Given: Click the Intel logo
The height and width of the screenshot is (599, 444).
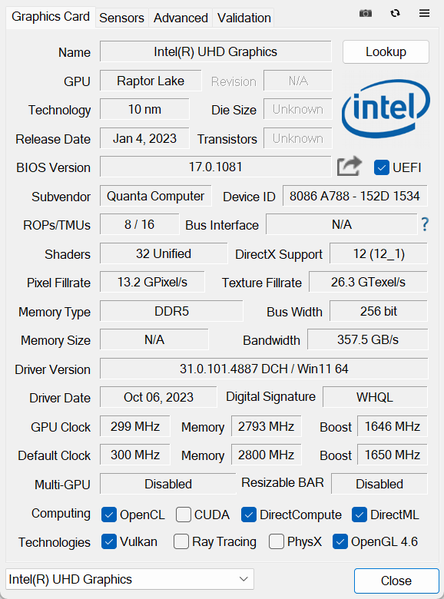Looking at the screenshot, I should tap(386, 108).
